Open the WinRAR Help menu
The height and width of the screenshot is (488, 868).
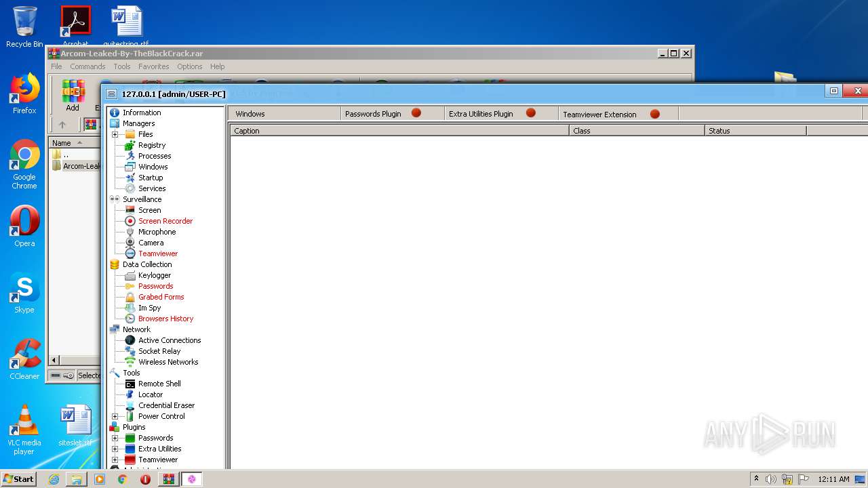coord(218,66)
